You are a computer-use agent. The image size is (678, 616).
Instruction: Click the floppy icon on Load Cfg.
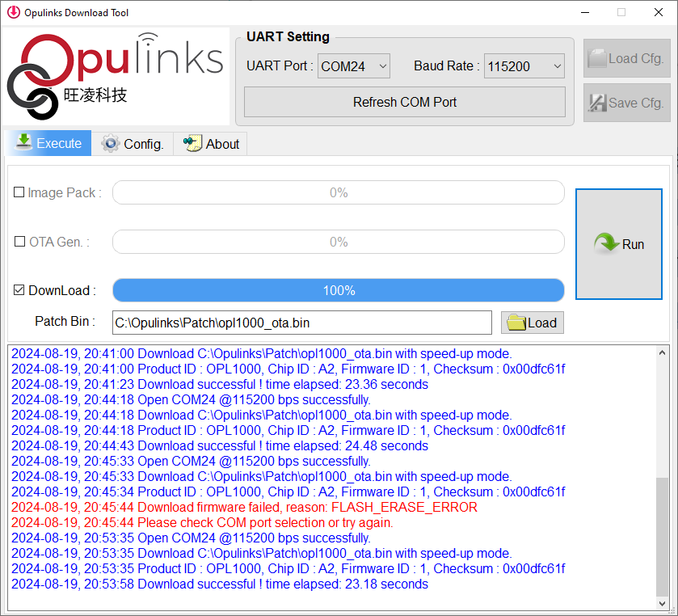[x=597, y=58]
